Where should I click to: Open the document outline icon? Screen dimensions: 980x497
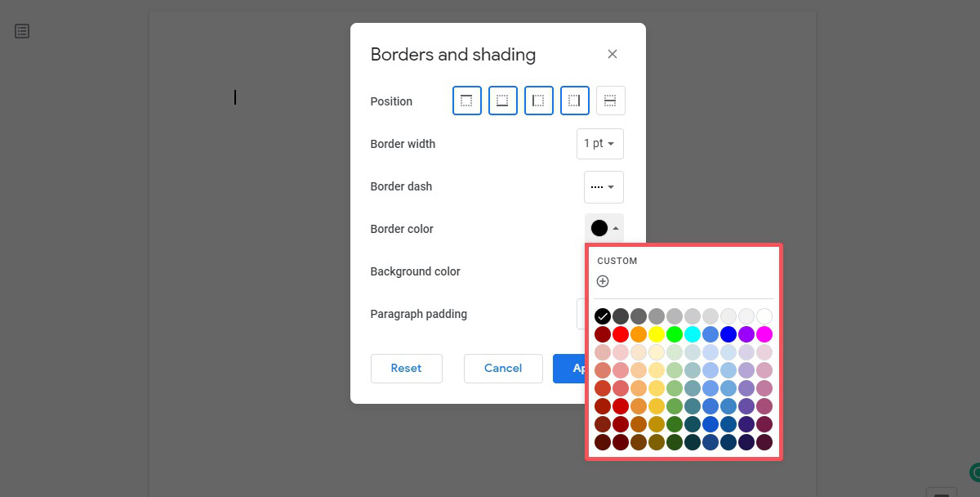point(22,31)
